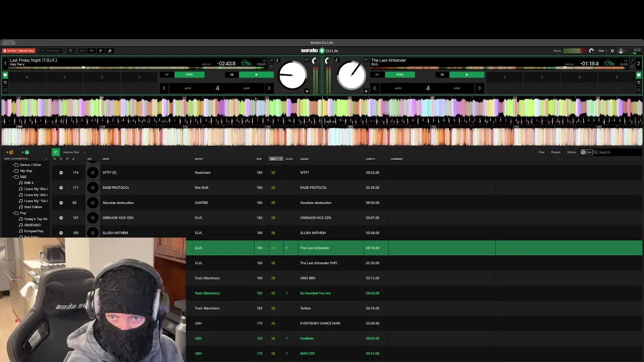
Task: Expand the Hip Hop crate folder
Action: [x=13, y=171]
